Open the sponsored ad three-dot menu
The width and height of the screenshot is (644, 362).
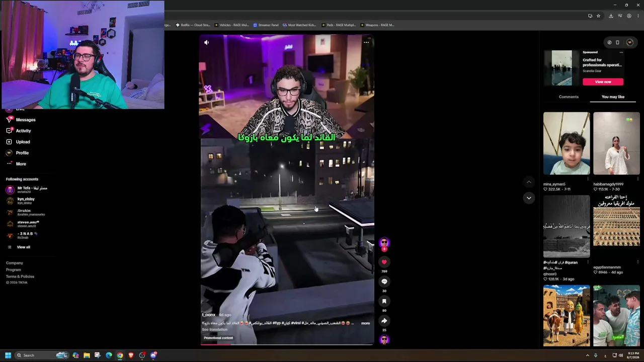(621, 52)
